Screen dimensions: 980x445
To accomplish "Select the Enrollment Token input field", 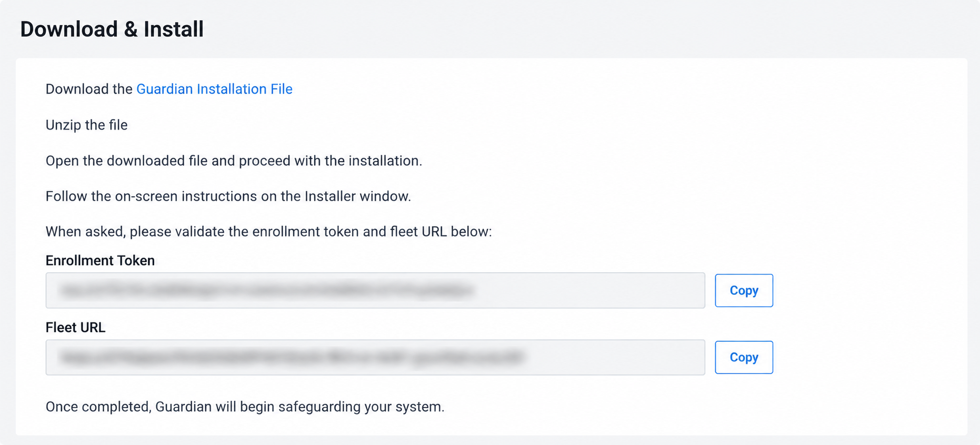I will [x=375, y=290].
